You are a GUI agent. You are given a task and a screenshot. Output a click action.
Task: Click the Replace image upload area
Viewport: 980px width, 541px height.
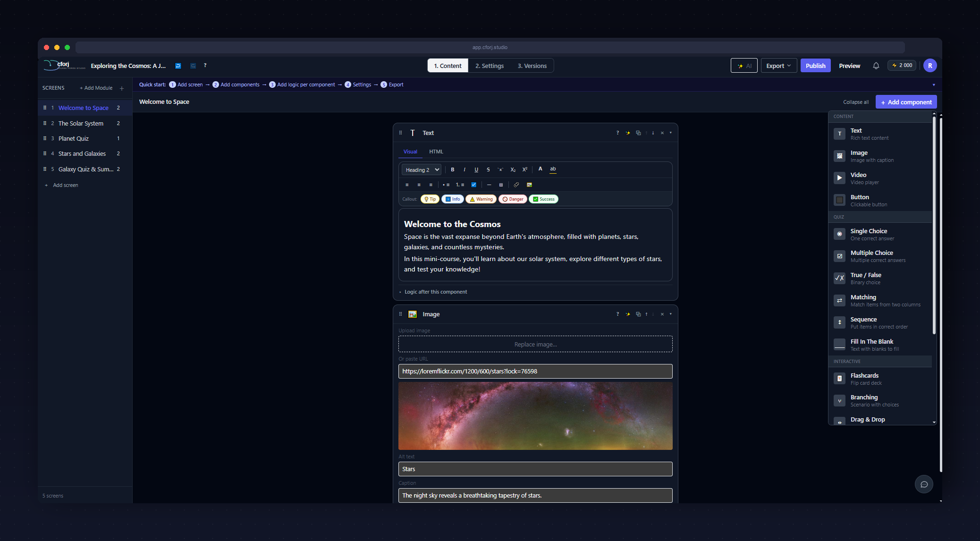click(535, 344)
